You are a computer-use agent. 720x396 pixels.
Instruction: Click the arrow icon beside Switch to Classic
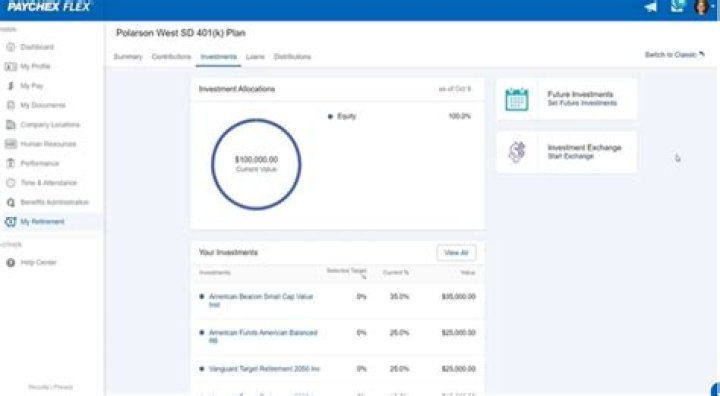click(x=702, y=55)
